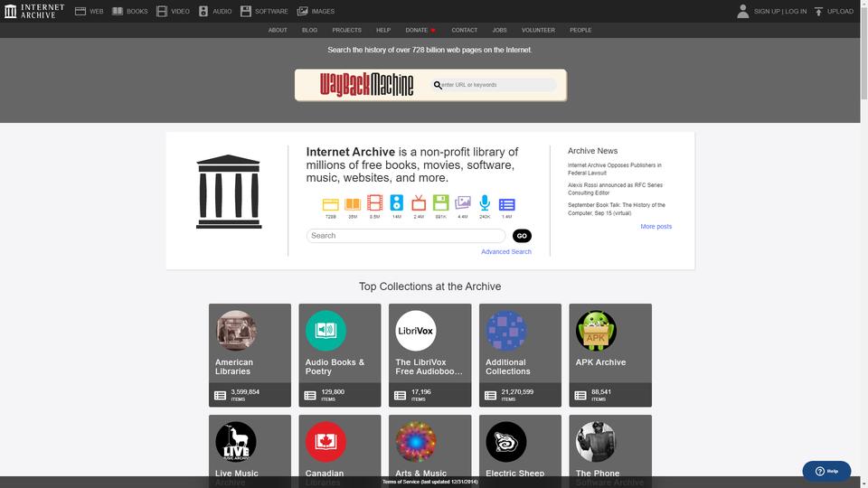The width and height of the screenshot is (868, 488).
Task: Open the WEB section in top navigation
Action: pos(90,11)
